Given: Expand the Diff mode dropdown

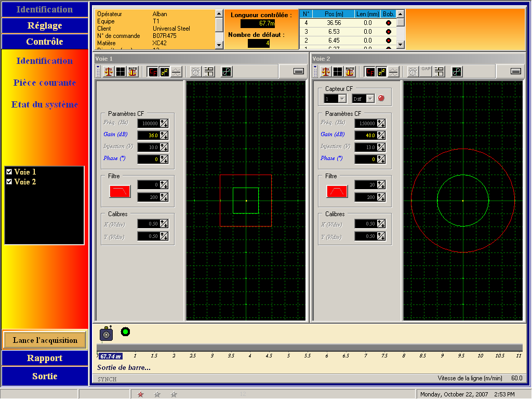Looking at the screenshot, I should tap(370, 99).
